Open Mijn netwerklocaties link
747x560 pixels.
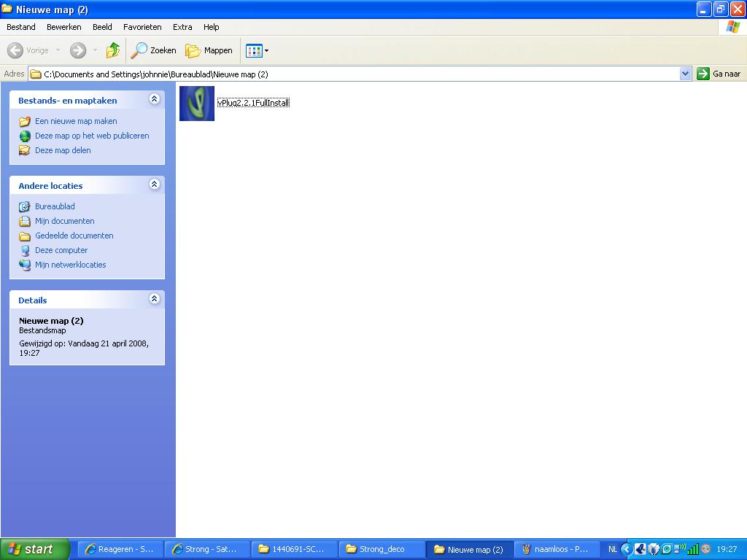(71, 265)
